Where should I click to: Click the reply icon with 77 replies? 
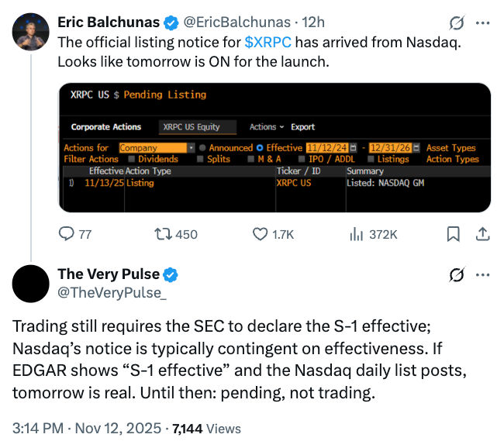point(67,234)
